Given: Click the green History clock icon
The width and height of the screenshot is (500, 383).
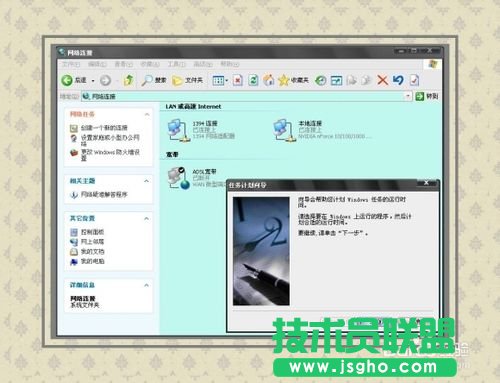Looking at the screenshot, I should point(321,80).
